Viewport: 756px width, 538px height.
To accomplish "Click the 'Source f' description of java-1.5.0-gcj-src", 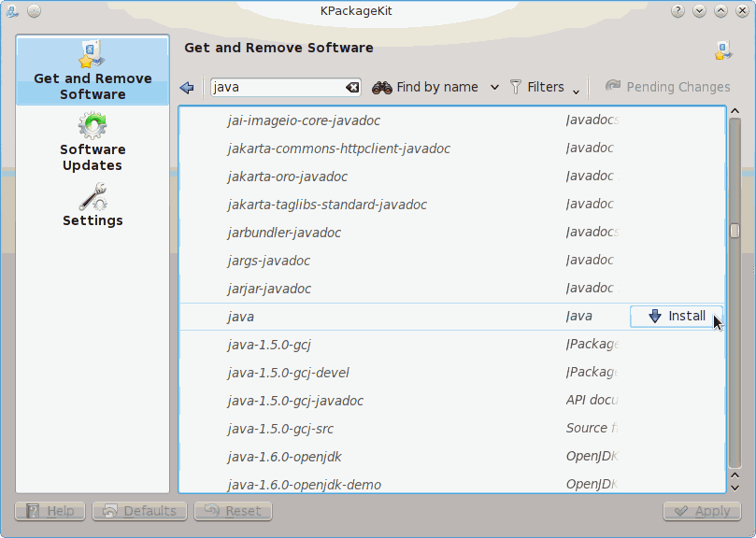I will pos(592,428).
